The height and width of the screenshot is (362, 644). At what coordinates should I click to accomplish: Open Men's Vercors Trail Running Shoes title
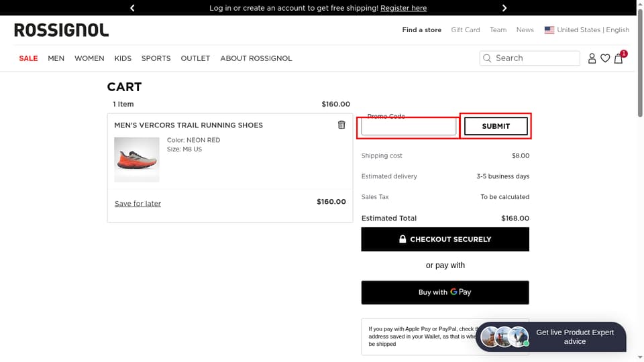tap(189, 125)
